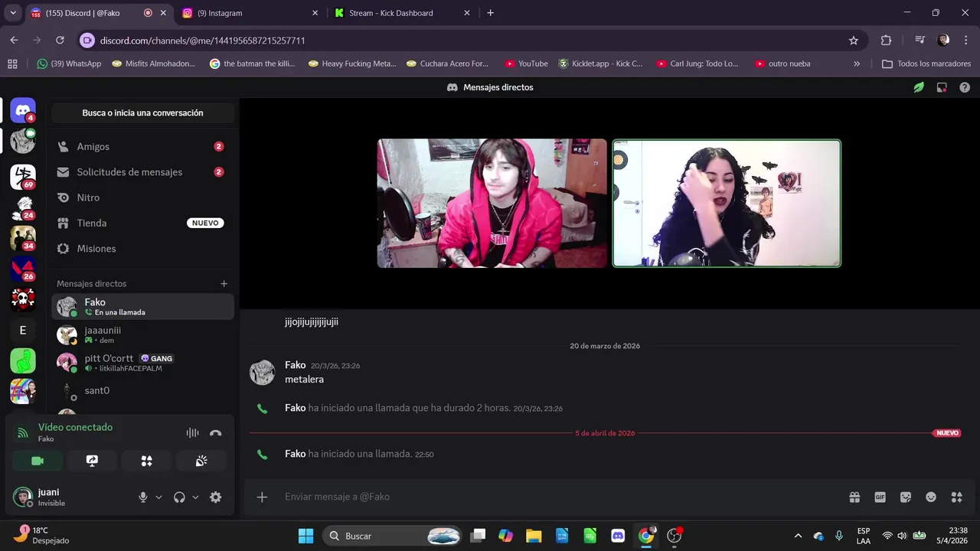
Task: Open the skull pirate flag server
Action: [x=23, y=299]
